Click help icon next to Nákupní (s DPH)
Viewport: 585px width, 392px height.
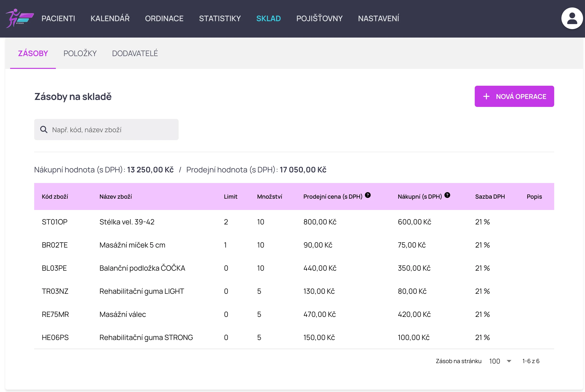point(447,195)
